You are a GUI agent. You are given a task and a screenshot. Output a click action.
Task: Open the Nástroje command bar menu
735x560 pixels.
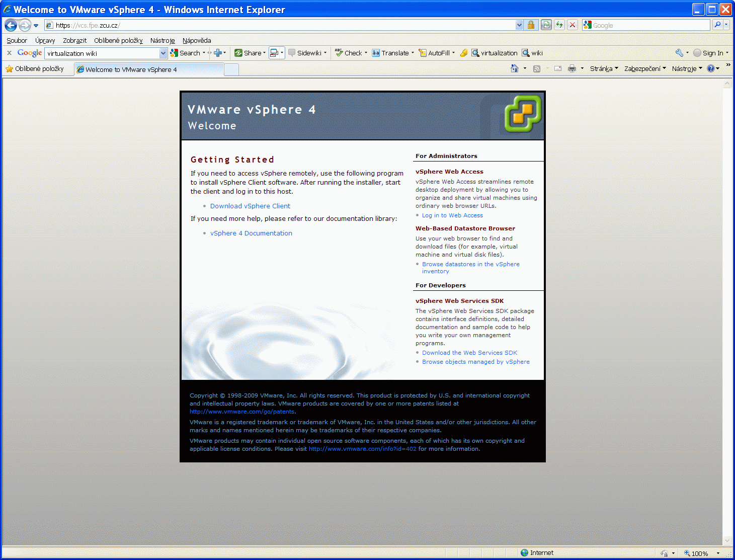(687, 69)
